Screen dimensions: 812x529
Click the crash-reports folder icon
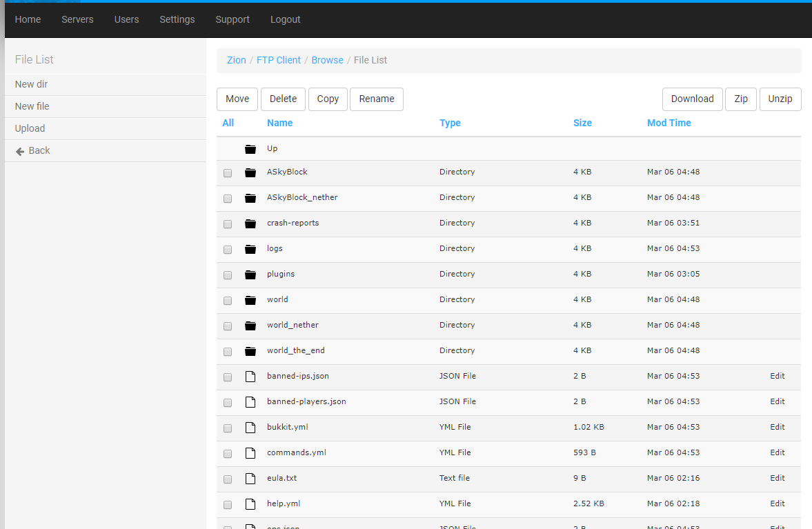(x=250, y=223)
